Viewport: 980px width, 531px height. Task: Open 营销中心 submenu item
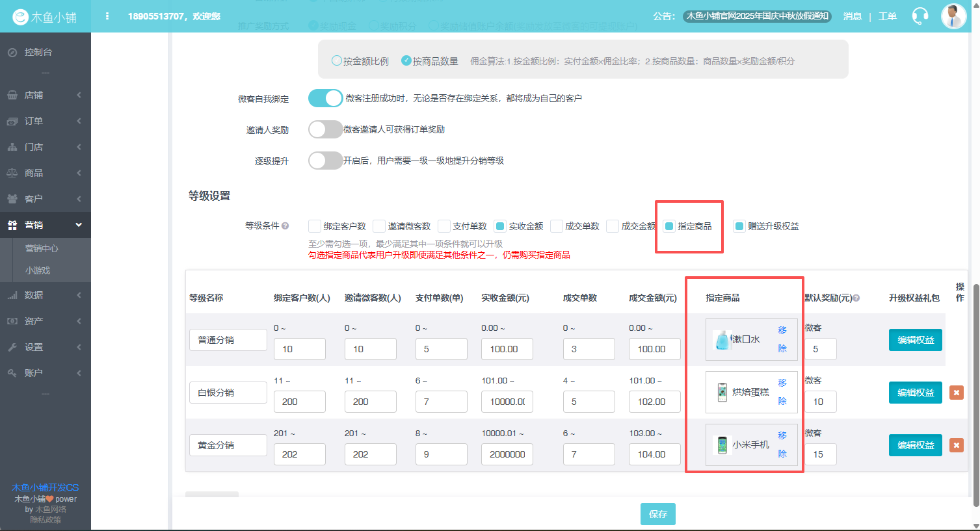pyautogui.click(x=42, y=248)
